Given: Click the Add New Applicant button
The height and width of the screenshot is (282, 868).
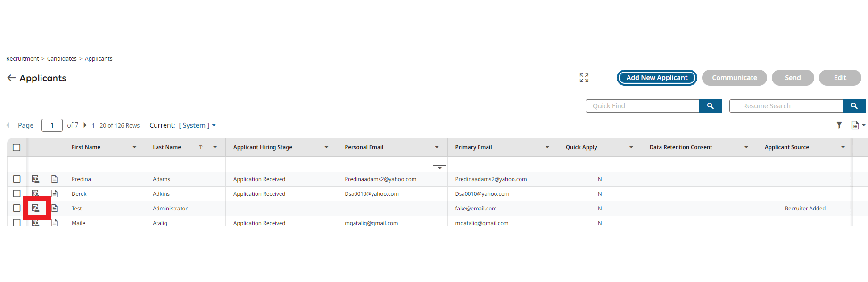Looking at the screenshot, I should pyautogui.click(x=656, y=78).
